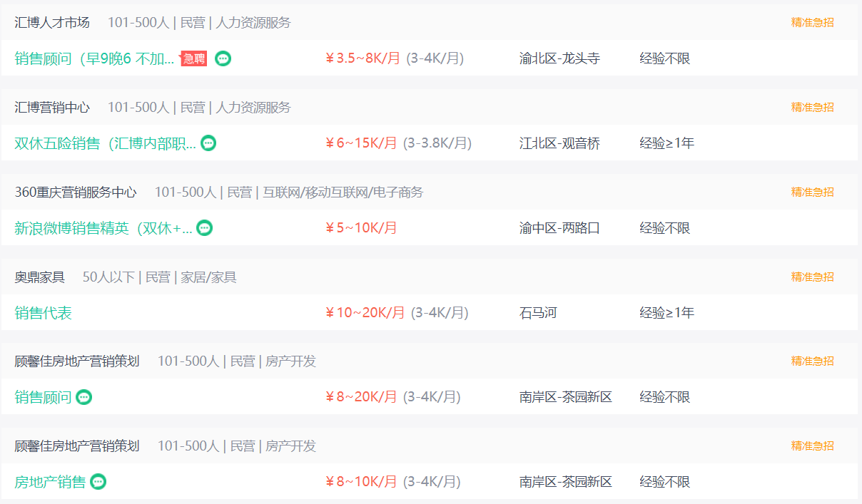
Task: Open chat icon beside 南岸区 销售顾问 job
Action: pos(84,397)
